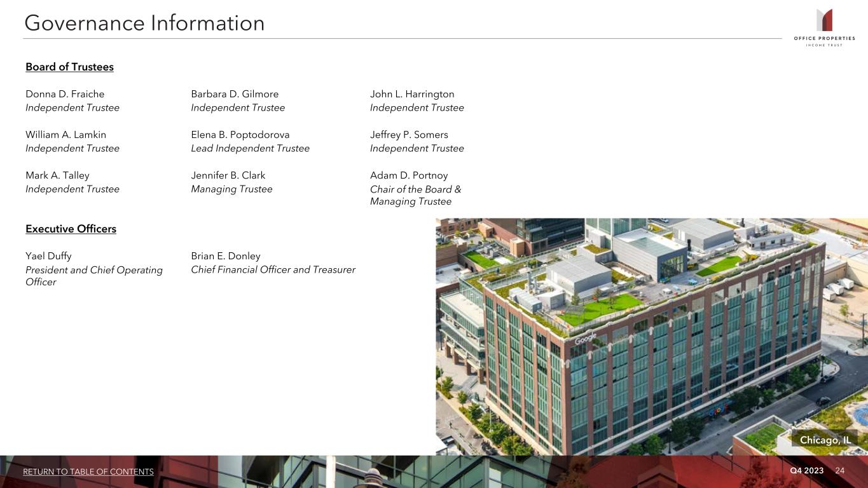Select the name Jennifer B. Clark
This screenshot has width=868, height=488.
tap(228, 175)
